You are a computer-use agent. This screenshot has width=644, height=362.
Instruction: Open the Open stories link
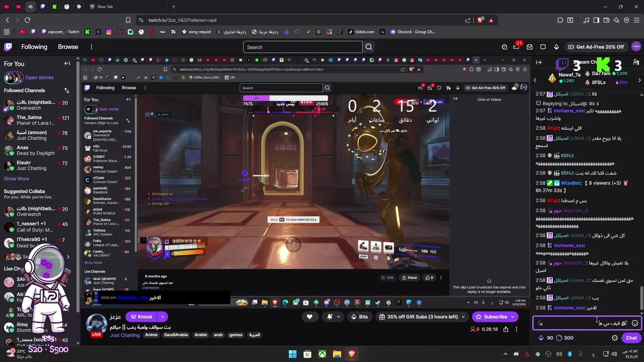[39, 77]
